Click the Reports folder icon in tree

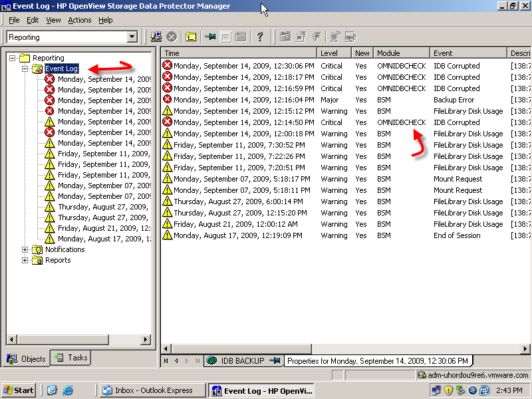pyautogui.click(x=37, y=261)
